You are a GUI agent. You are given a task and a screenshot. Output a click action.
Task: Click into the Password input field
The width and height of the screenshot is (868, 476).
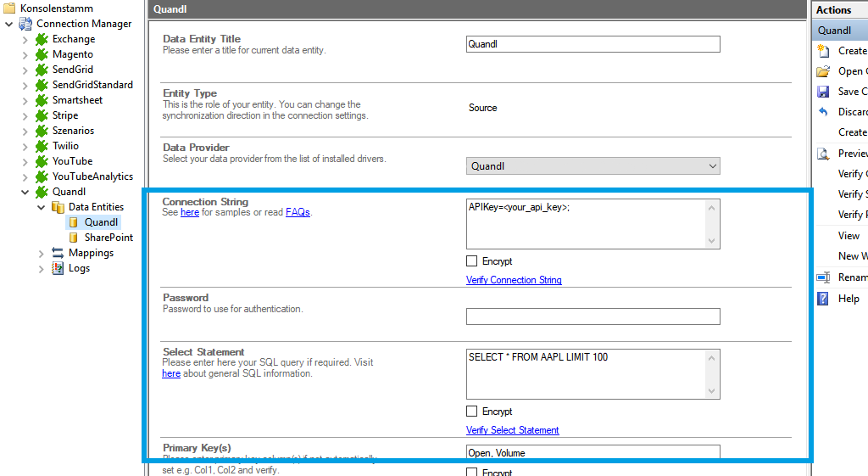(593, 316)
